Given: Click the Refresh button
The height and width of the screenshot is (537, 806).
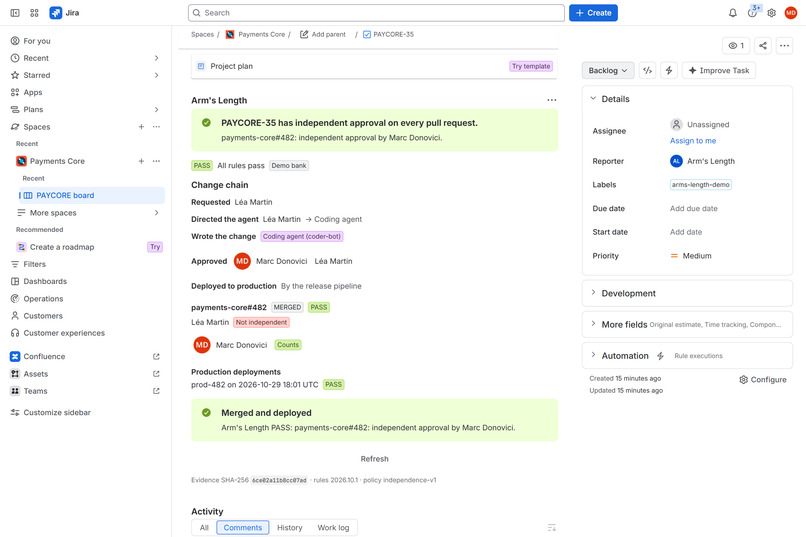Looking at the screenshot, I should pyautogui.click(x=374, y=459).
